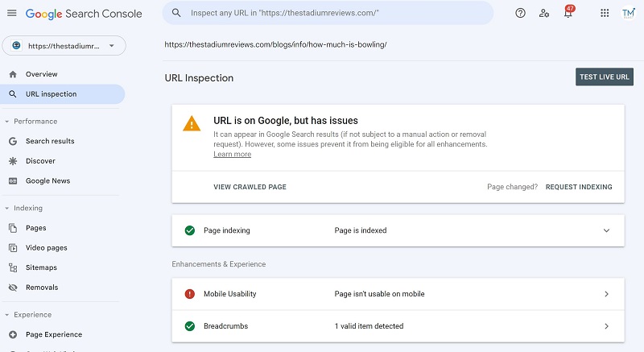Click the red error icon beside Mobile Usability

pos(190,294)
